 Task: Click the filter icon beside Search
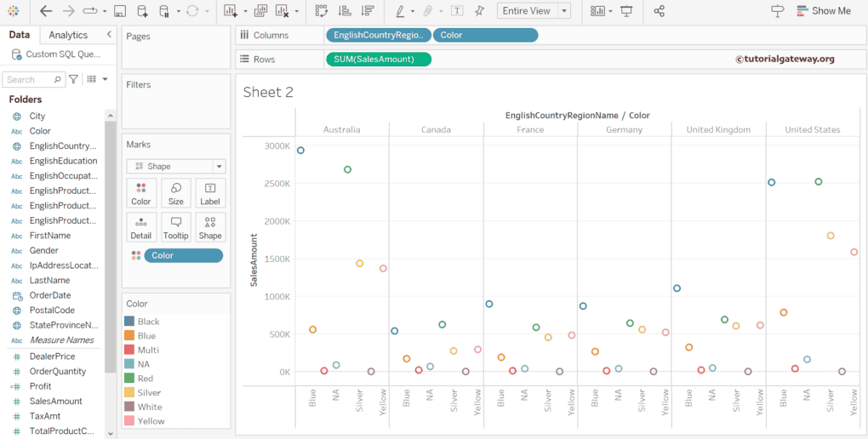click(x=74, y=79)
